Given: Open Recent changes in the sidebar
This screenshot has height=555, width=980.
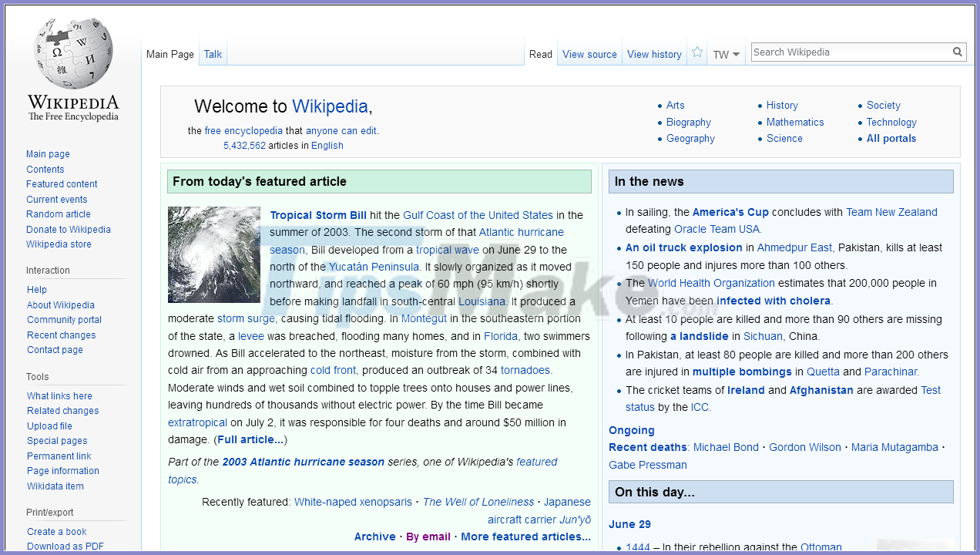Looking at the screenshot, I should (62, 335).
